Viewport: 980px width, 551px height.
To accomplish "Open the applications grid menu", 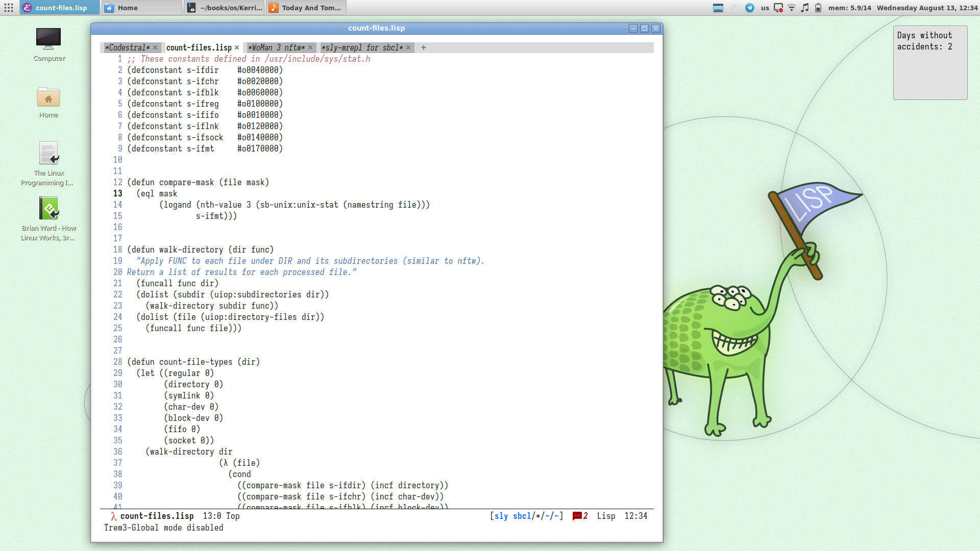I will (x=9, y=8).
